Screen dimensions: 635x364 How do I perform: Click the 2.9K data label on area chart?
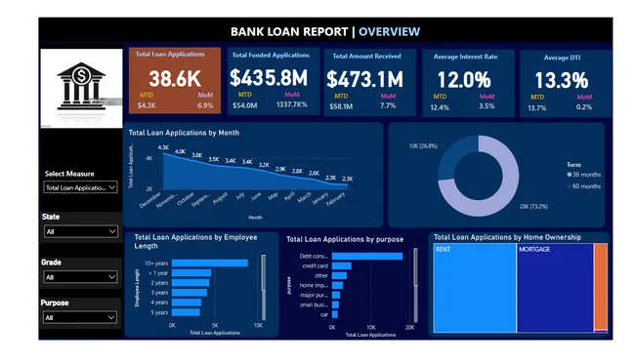click(x=280, y=169)
